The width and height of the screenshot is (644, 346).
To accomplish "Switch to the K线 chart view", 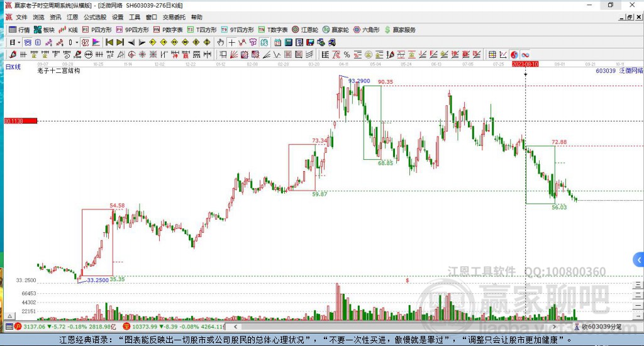I will point(68,30).
